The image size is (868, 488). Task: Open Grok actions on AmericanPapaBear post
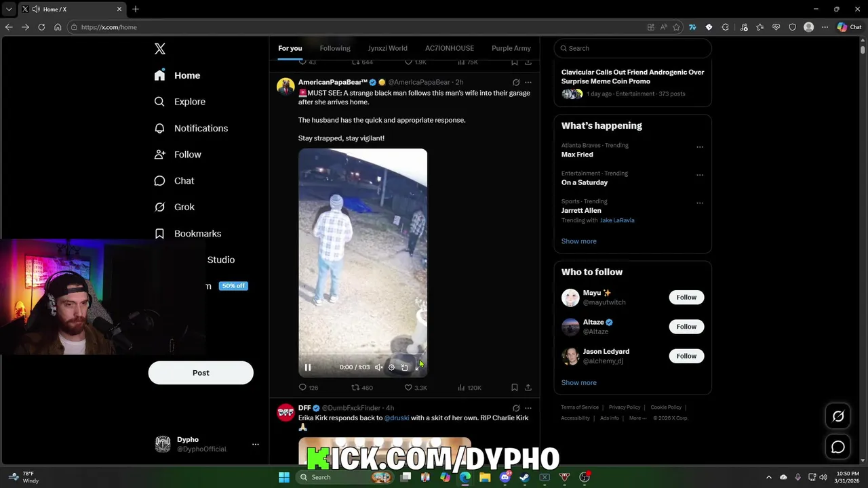coord(516,83)
